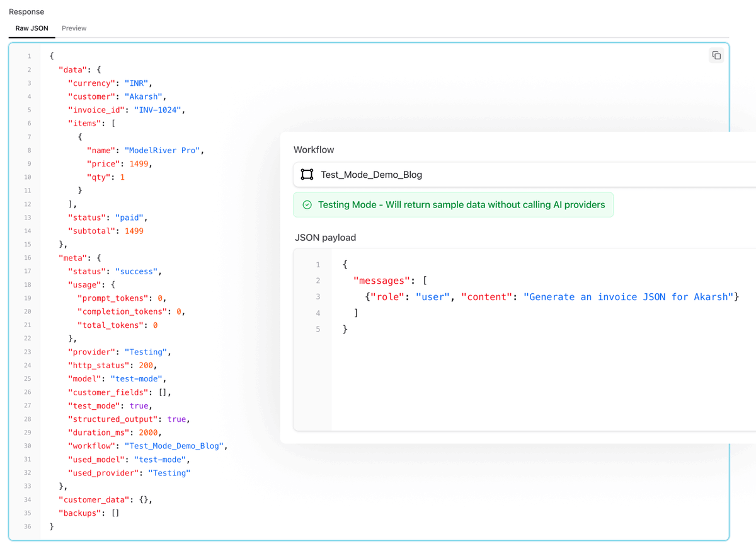Switch to the Preview tab
Image resolution: width=756 pixels, height=546 pixels.
pyautogui.click(x=74, y=28)
